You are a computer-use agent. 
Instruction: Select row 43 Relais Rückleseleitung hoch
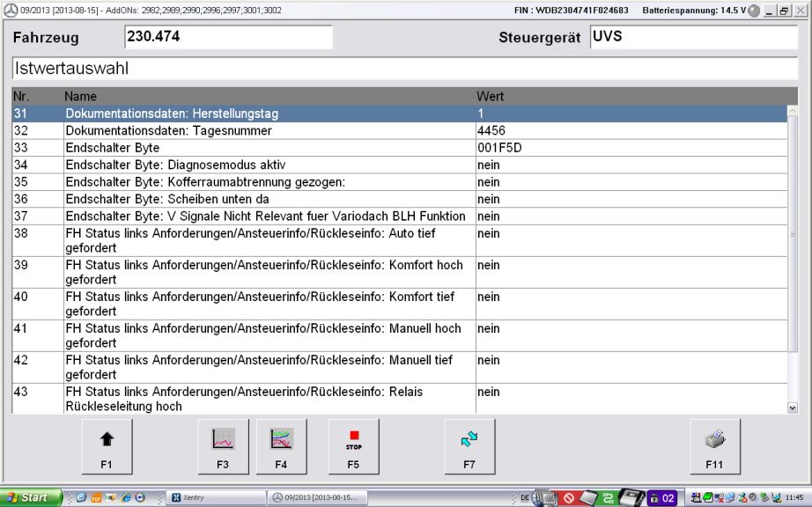point(399,399)
